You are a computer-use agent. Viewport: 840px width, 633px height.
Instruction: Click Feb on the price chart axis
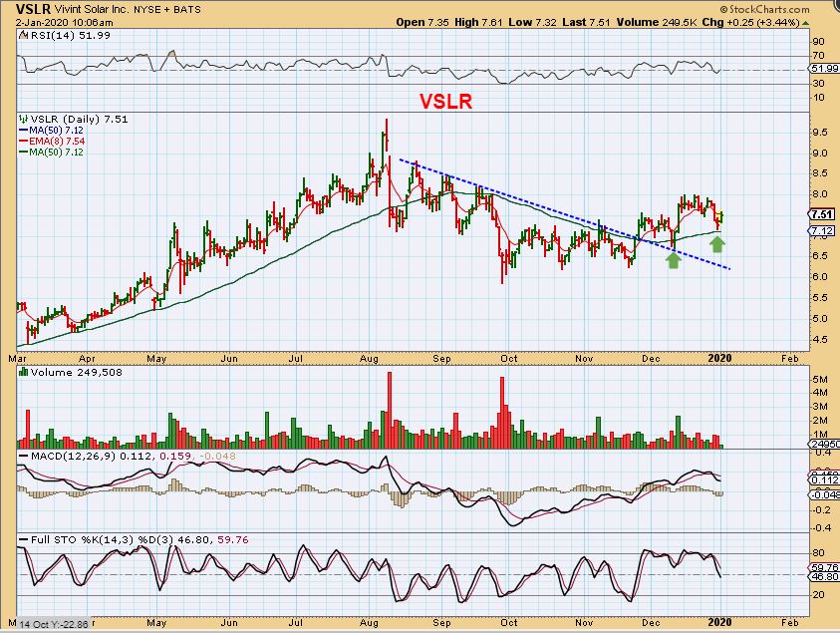[790, 359]
